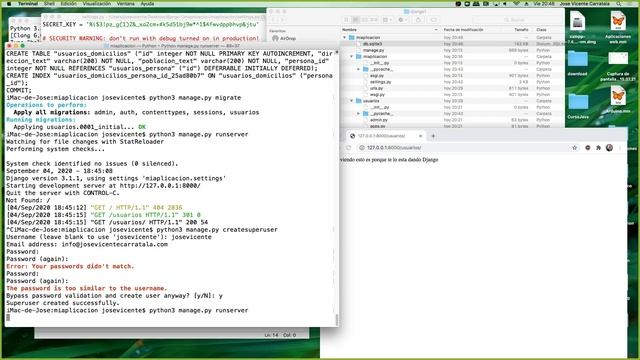Expand __pycache__ under usuarios folder
The width and height of the screenshot is (640, 360).
coord(358,113)
